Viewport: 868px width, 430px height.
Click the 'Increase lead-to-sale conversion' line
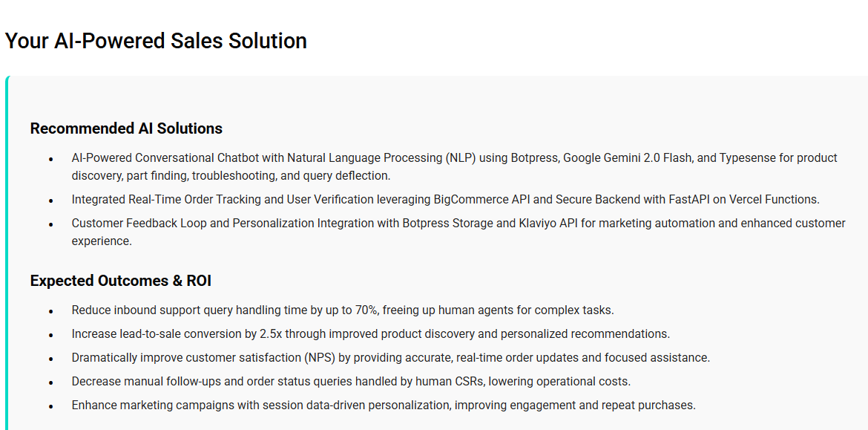coord(371,334)
